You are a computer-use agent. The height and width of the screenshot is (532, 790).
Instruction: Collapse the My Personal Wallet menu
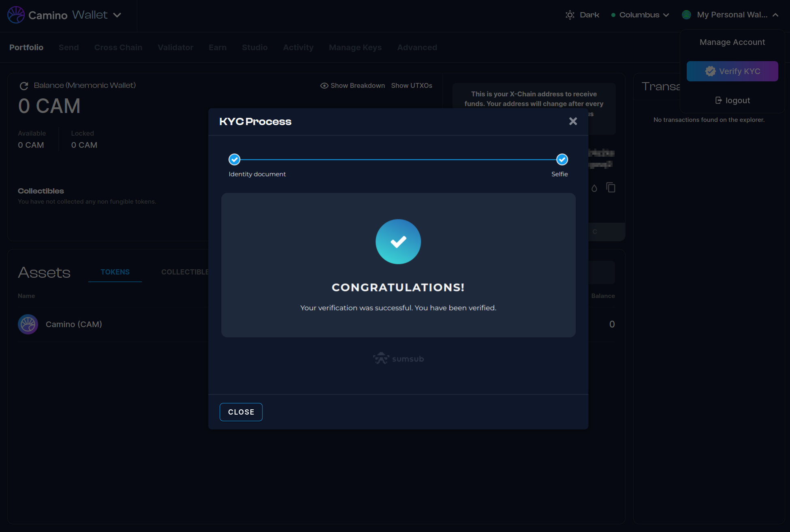(775, 15)
